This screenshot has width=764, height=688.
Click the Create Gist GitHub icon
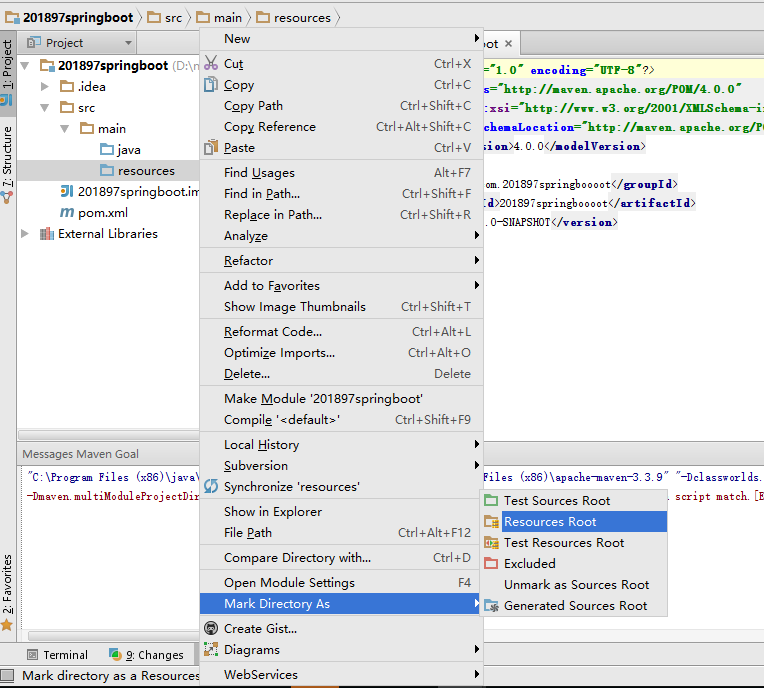point(211,629)
